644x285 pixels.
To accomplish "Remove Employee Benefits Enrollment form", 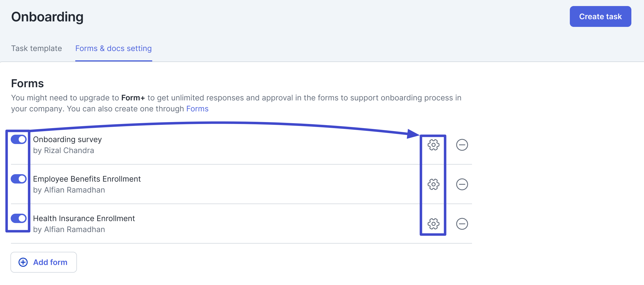I will click(x=462, y=184).
